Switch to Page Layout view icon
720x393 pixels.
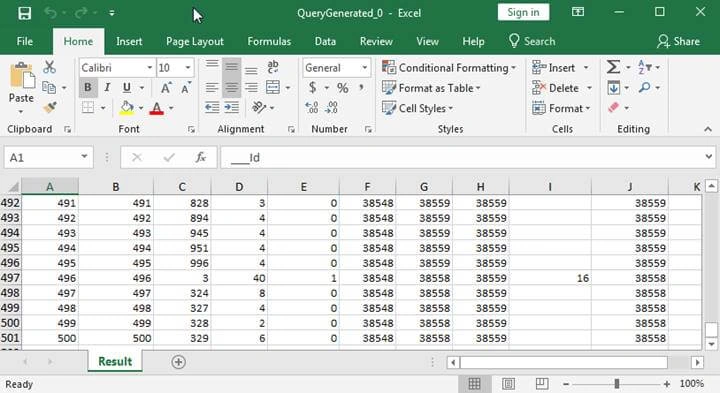[x=508, y=383]
